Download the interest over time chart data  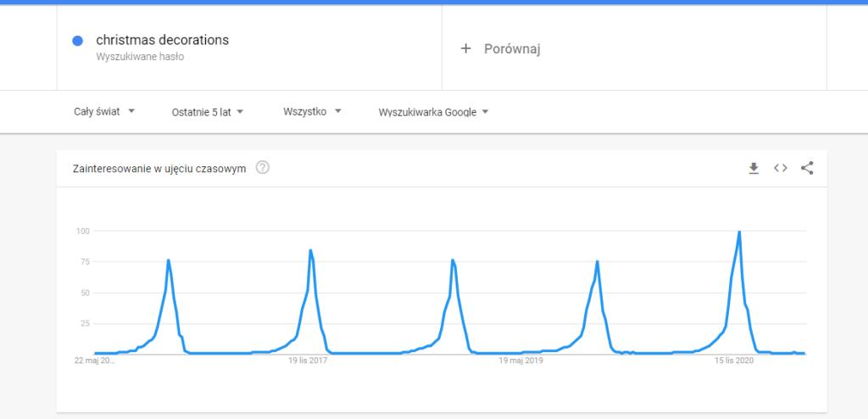[754, 169]
